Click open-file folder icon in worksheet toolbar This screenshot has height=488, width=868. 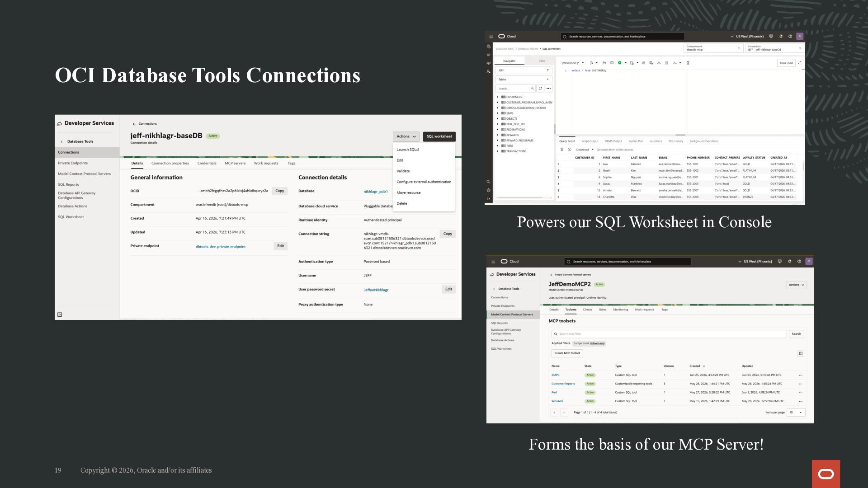(x=604, y=63)
